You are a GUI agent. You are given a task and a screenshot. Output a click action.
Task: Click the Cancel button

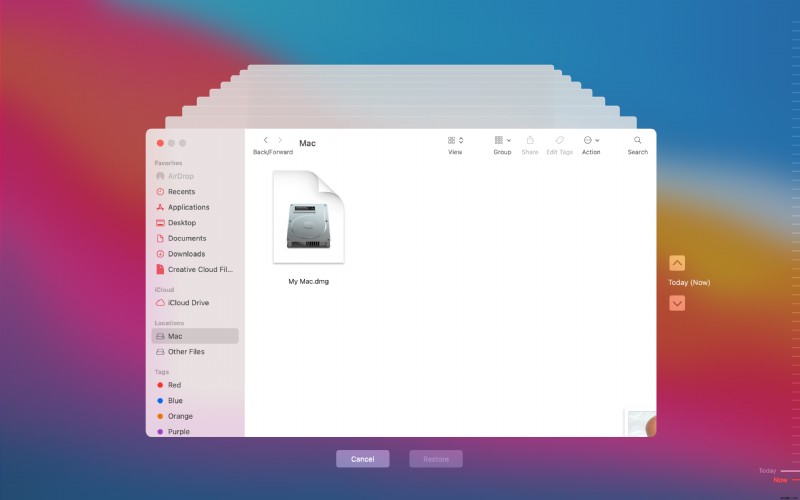point(363,459)
